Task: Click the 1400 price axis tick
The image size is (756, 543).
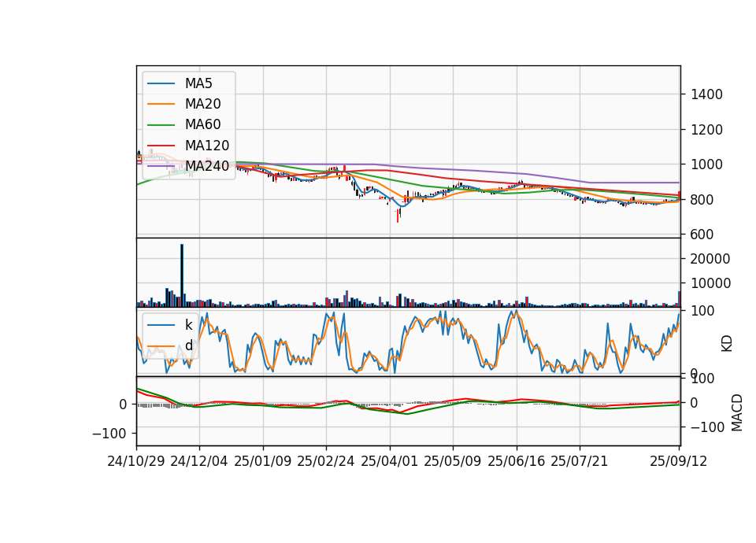Action: point(706,94)
